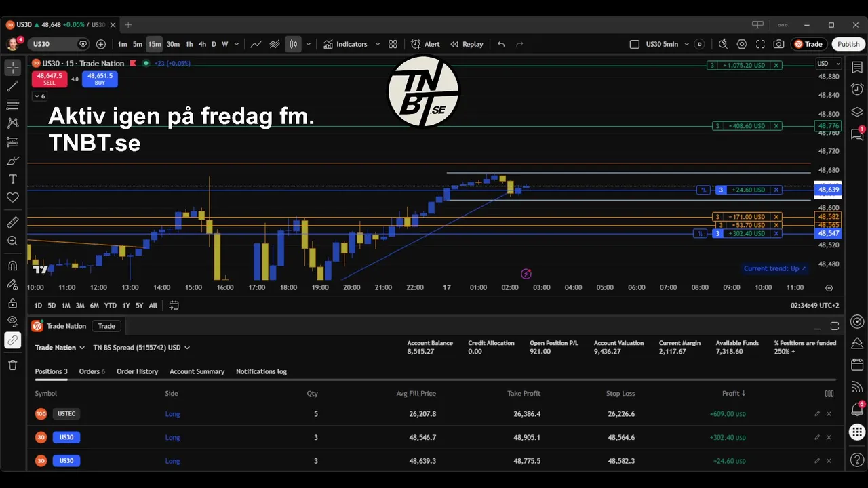Screen dimensions: 868x488
Task: Click the Trade button in top toolbar
Action: [x=808, y=44]
